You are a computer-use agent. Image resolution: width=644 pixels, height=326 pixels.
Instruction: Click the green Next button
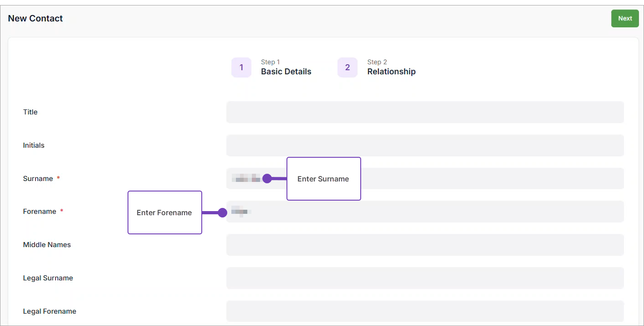coord(624,19)
